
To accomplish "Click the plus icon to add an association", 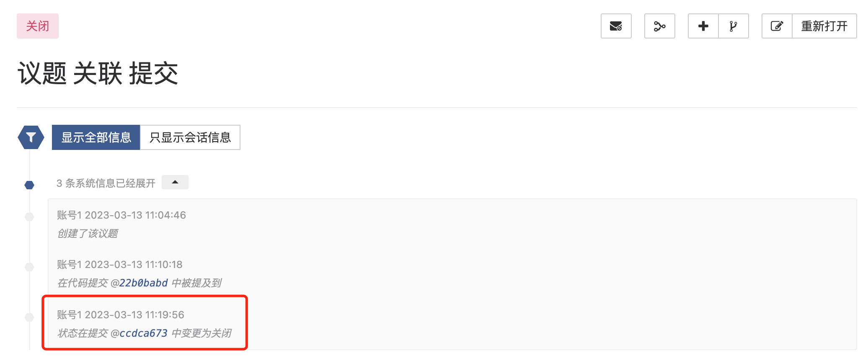I will tap(702, 26).
